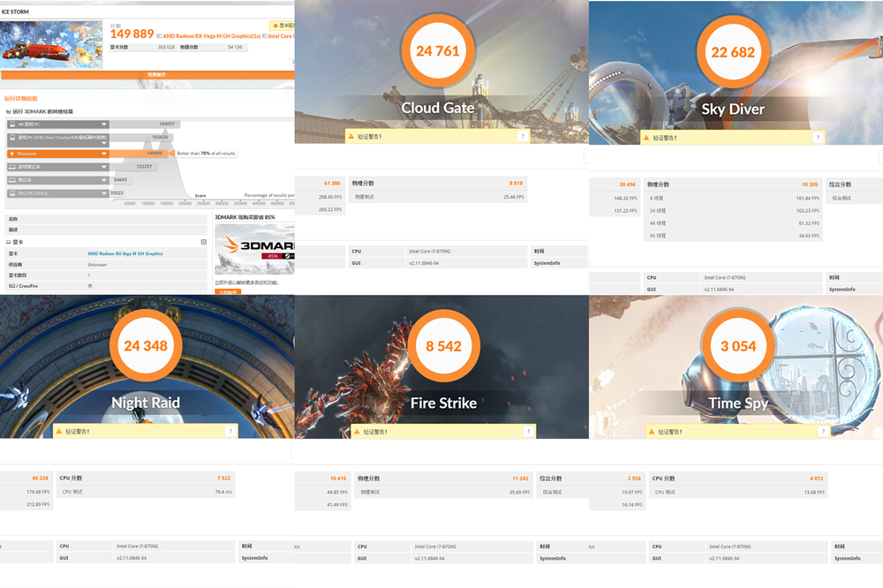Image resolution: width=883 pixels, height=588 pixels.
Task: Click the Night Raid warning triangle icon
Action: [x=58, y=432]
